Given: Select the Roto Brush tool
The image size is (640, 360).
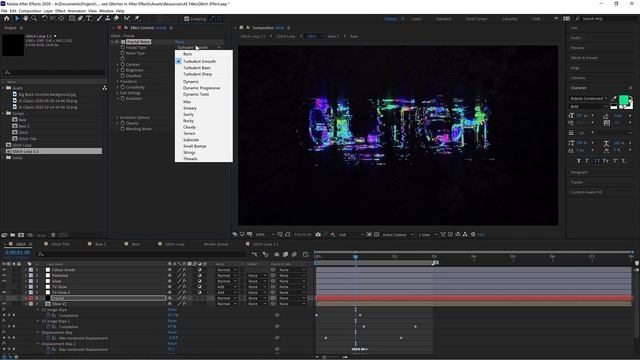Looking at the screenshot, I should [x=127, y=18].
